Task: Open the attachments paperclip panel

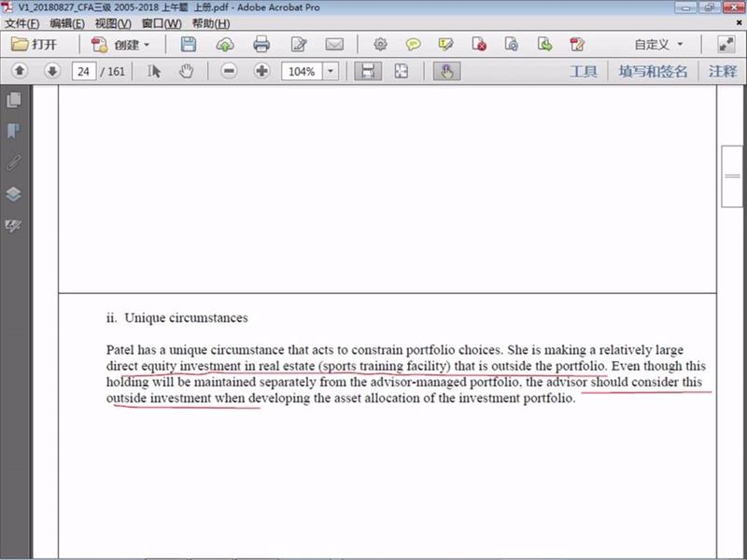Action: point(13,162)
